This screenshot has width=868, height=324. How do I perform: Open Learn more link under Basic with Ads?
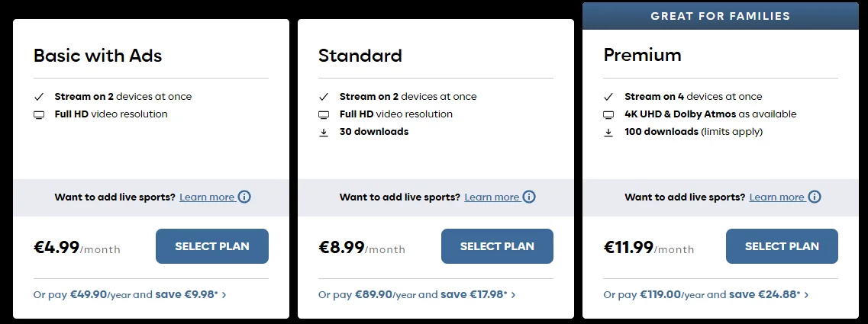(207, 197)
